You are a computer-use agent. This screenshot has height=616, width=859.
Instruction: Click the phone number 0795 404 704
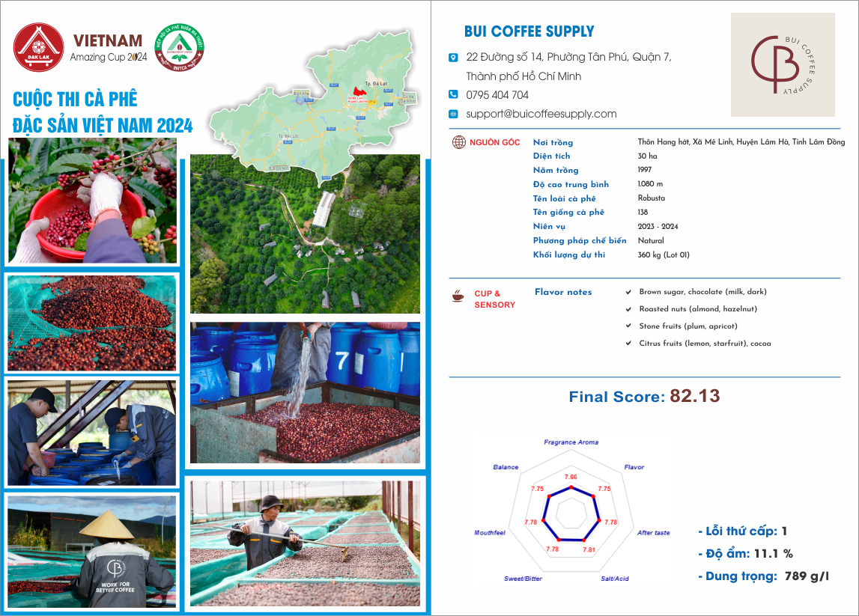click(497, 95)
